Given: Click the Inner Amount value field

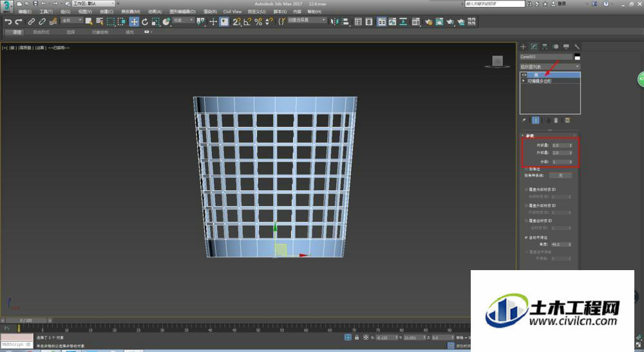Looking at the screenshot, I should [x=560, y=146].
